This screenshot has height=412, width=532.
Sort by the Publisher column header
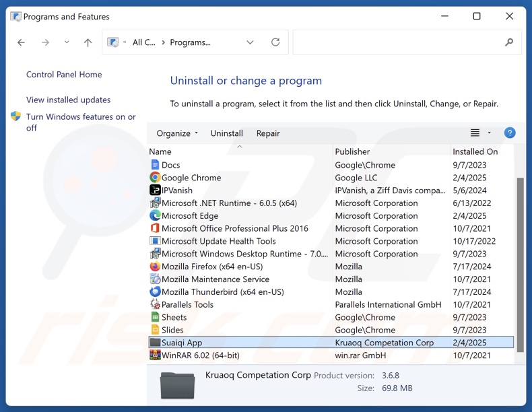tap(392, 151)
